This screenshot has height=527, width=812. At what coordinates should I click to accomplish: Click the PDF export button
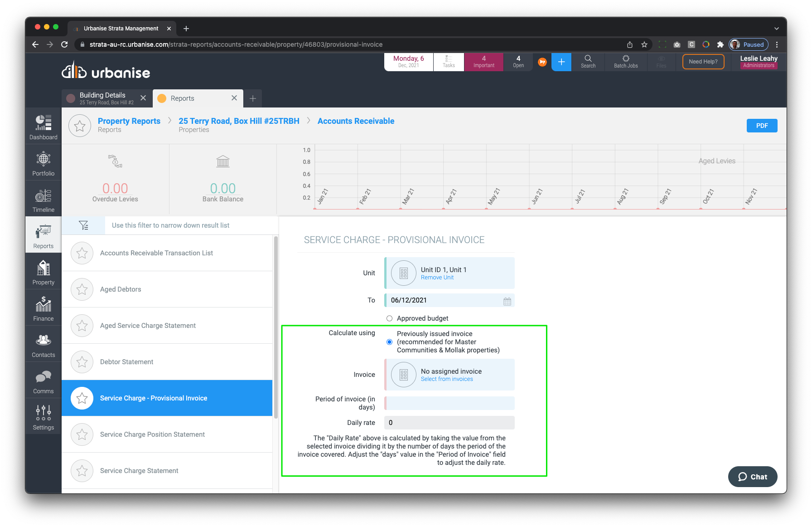[x=761, y=126]
